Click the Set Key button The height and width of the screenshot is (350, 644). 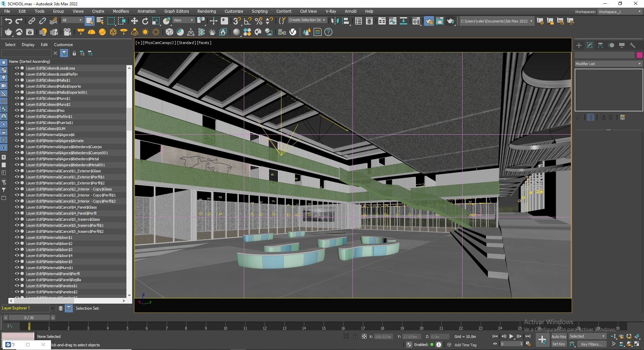[559, 344]
